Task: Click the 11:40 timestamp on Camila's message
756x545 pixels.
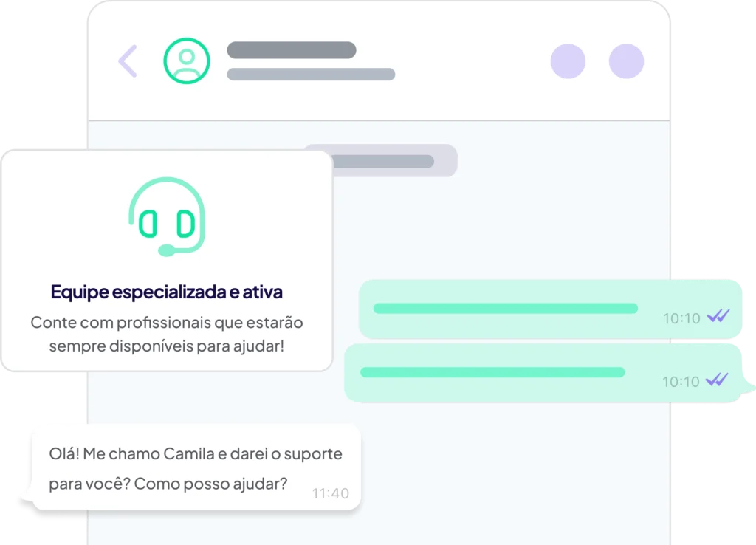Action: pos(330,493)
